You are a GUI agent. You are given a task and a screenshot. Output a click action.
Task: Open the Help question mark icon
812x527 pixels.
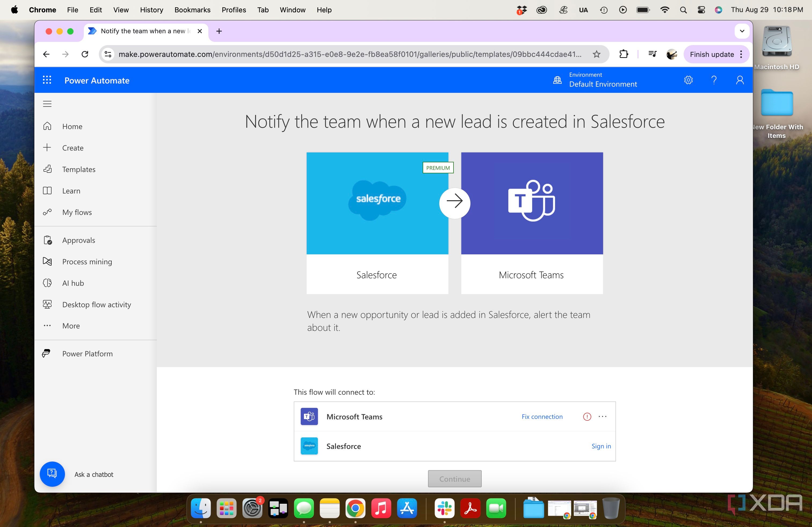[714, 80]
